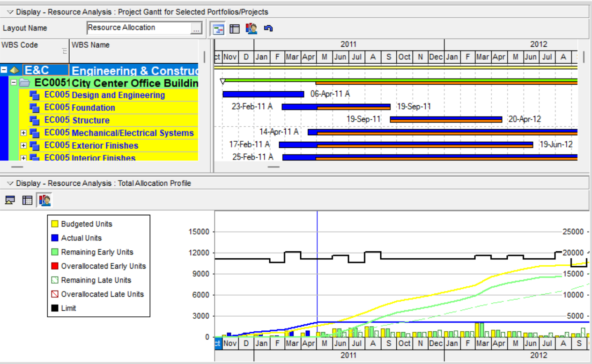592x364 pixels.
Task: Show spreadsheet in the Total Allocation Profile toolbar
Action: tap(28, 201)
